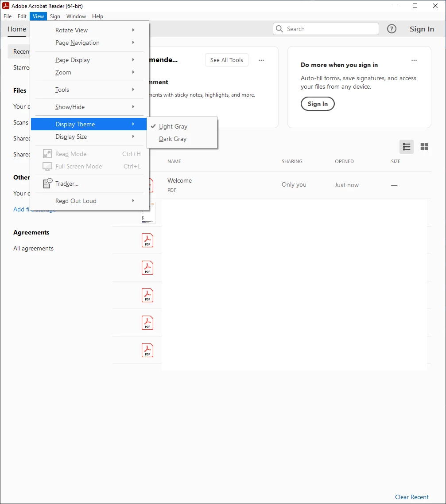446x504 pixels.
Task: Open the Sign menu
Action: [55, 16]
